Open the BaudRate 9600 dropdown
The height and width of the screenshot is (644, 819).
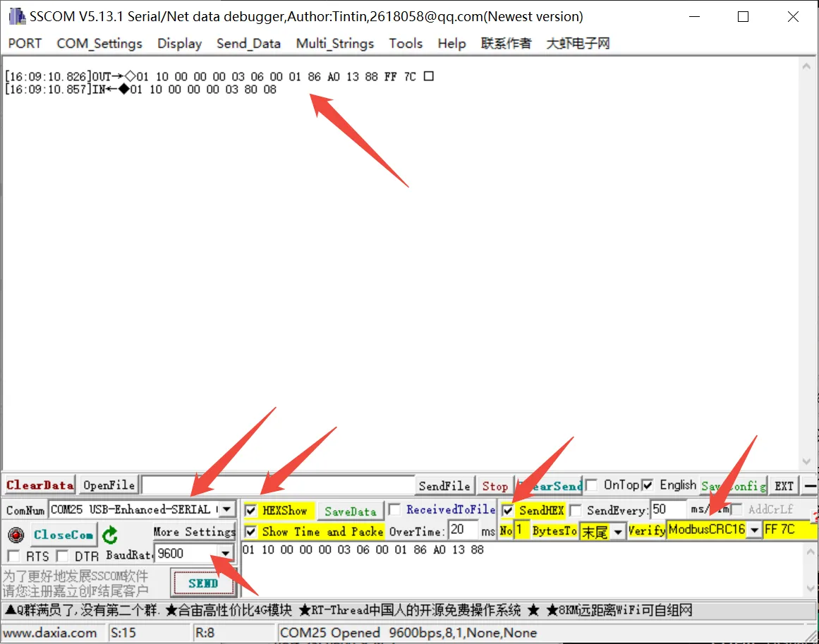pos(226,553)
